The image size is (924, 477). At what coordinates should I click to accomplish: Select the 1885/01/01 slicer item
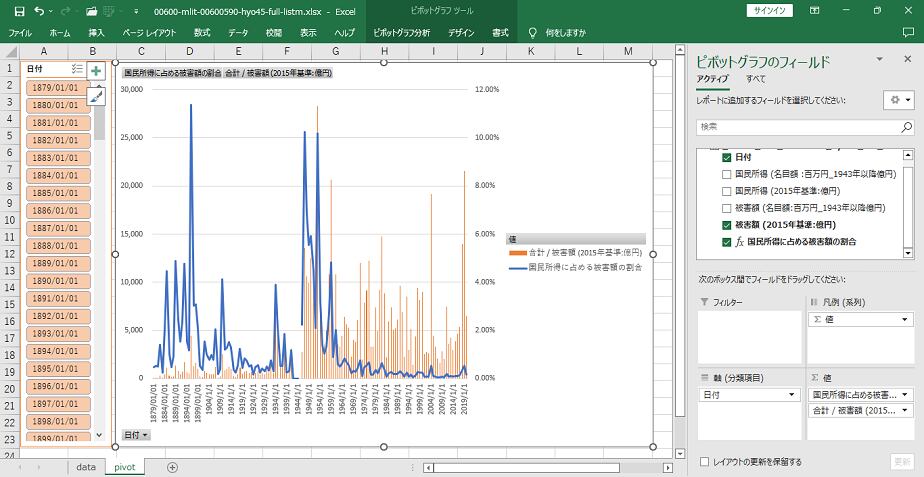(x=56, y=193)
